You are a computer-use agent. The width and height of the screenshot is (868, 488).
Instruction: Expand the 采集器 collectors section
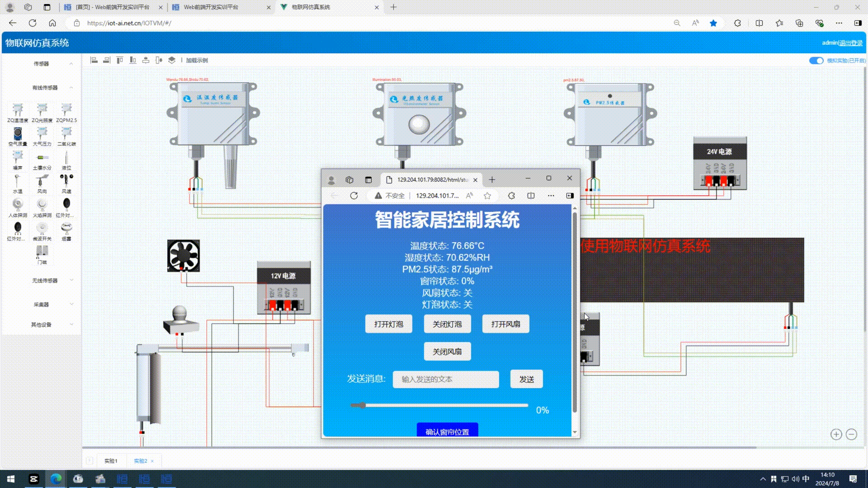pyautogui.click(x=42, y=304)
